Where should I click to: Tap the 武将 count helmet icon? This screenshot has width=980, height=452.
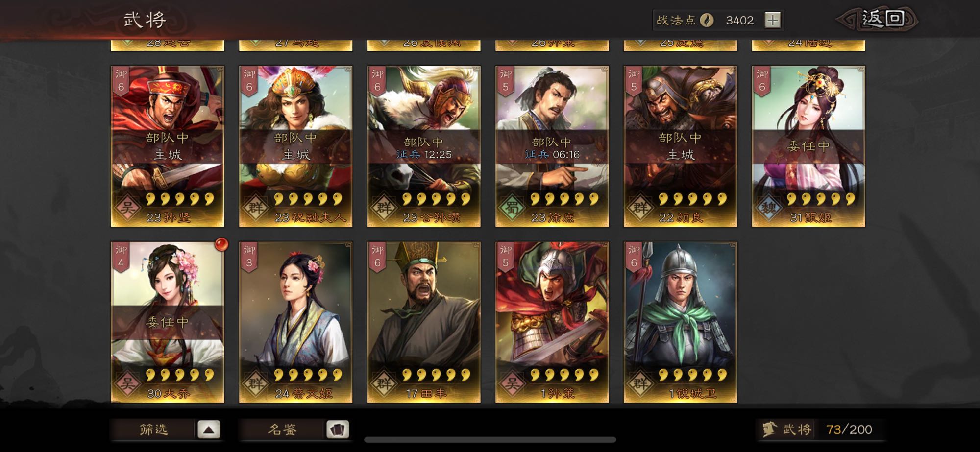(770, 429)
